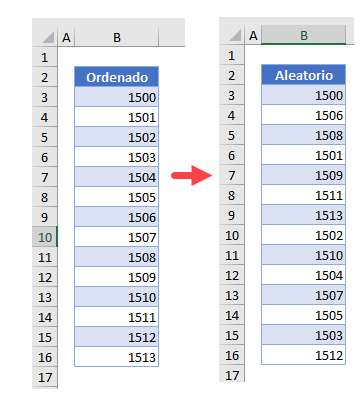
Task: Select row 16 header in the right sheet
Action: pos(232,355)
